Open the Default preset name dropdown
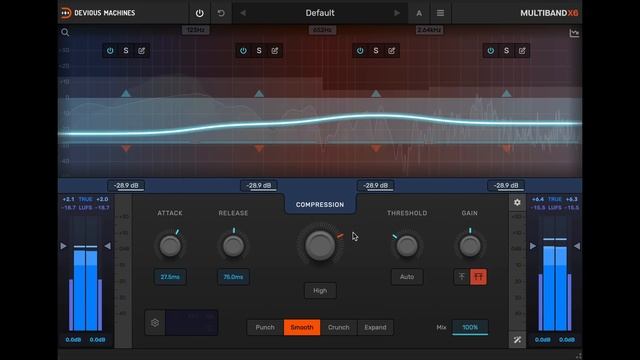640x360 pixels. click(320, 13)
